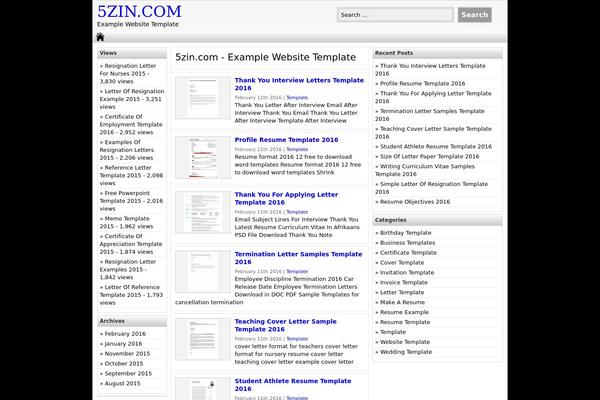Screen dimensions: 600x400
Task: Open Wedding Template category
Action: click(x=406, y=352)
